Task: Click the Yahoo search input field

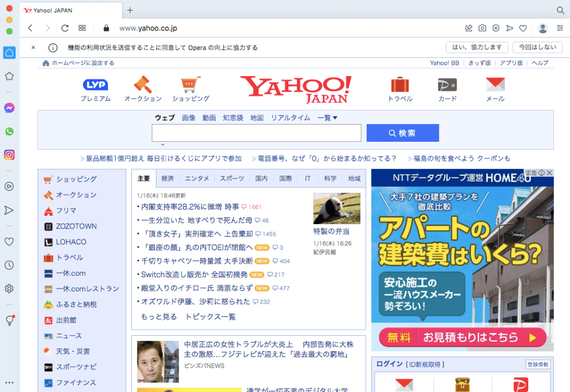Action: coord(256,133)
